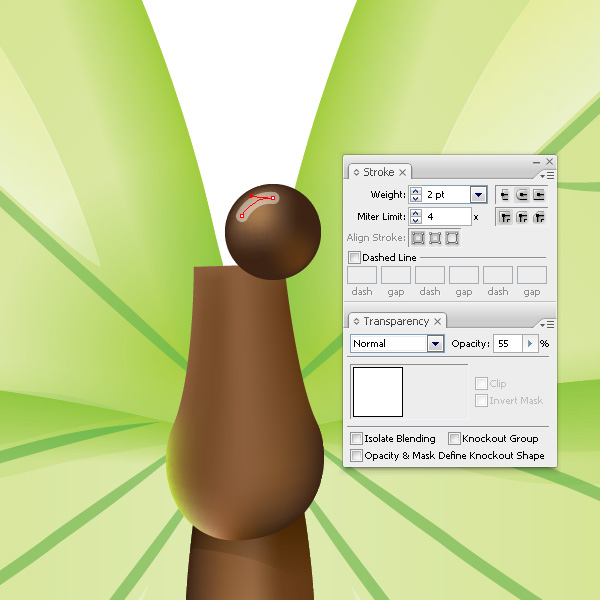
Task: Click the second dash input field
Action: tap(430, 275)
